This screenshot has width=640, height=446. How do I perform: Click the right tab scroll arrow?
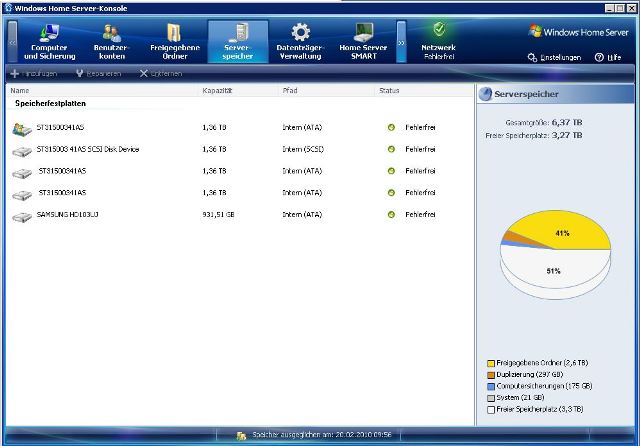click(402, 42)
